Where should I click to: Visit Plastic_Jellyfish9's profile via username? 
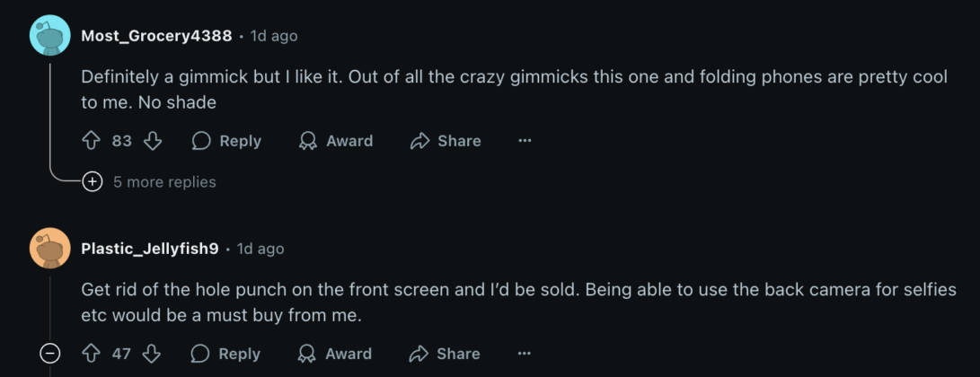pyautogui.click(x=150, y=249)
